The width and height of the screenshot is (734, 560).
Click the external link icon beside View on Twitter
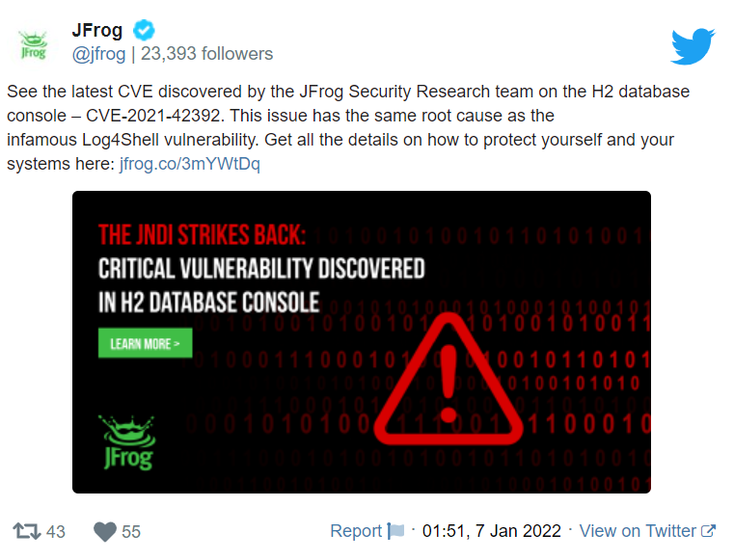[708, 531]
